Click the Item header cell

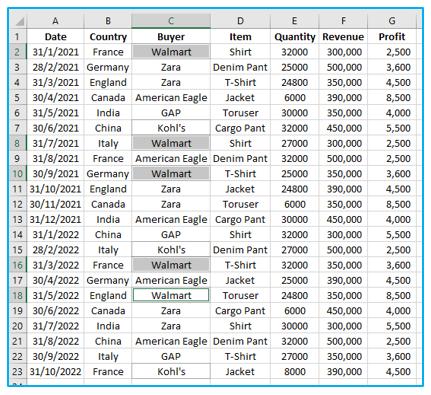pyautogui.click(x=240, y=37)
